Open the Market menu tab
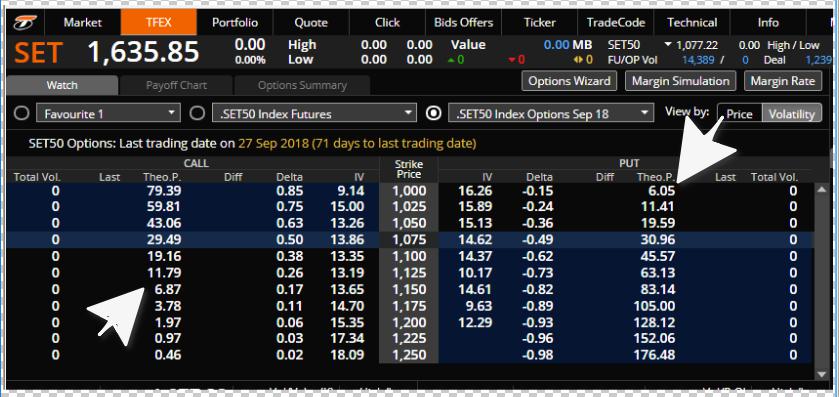839x397 pixels. [82, 22]
